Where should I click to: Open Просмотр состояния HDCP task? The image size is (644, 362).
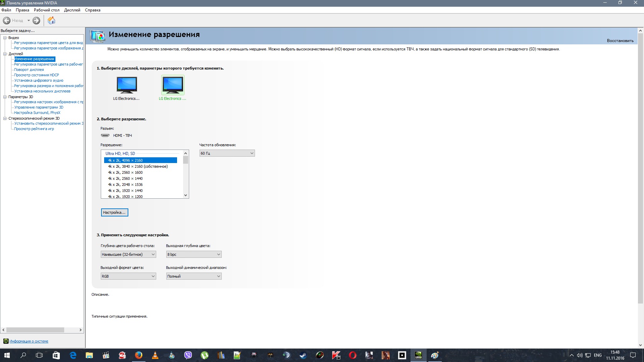point(37,75)
